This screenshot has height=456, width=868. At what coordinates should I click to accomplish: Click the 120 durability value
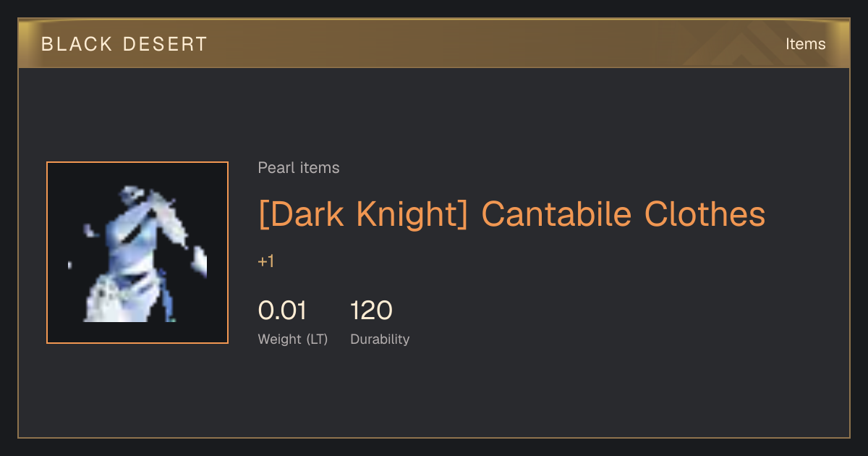(x=371, y=311)
